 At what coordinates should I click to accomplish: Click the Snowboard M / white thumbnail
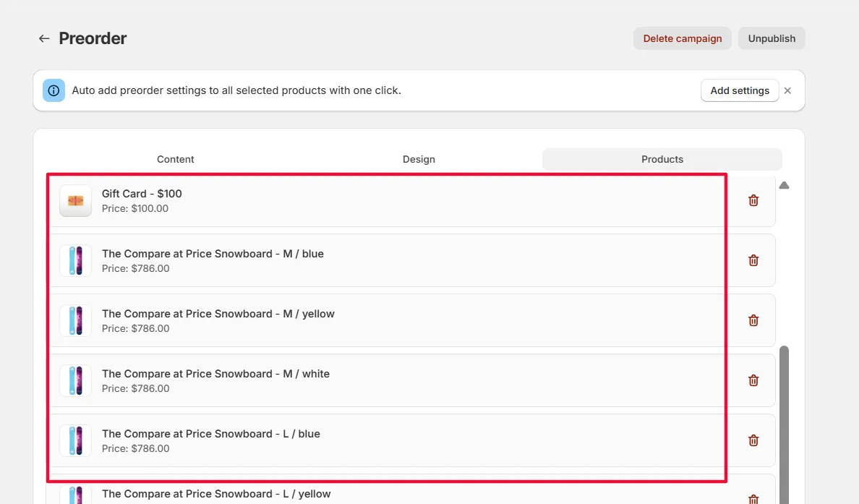click(76, 380)
